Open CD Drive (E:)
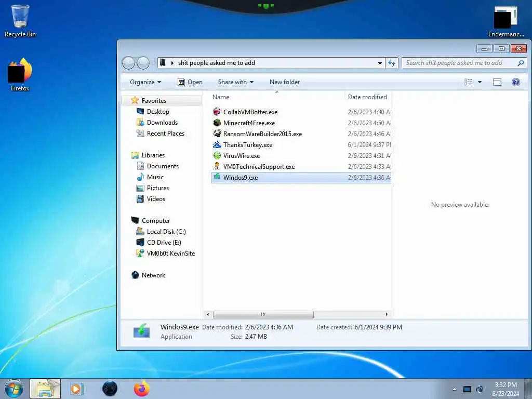This screenshot has width=532, height=399. [164, 242]
